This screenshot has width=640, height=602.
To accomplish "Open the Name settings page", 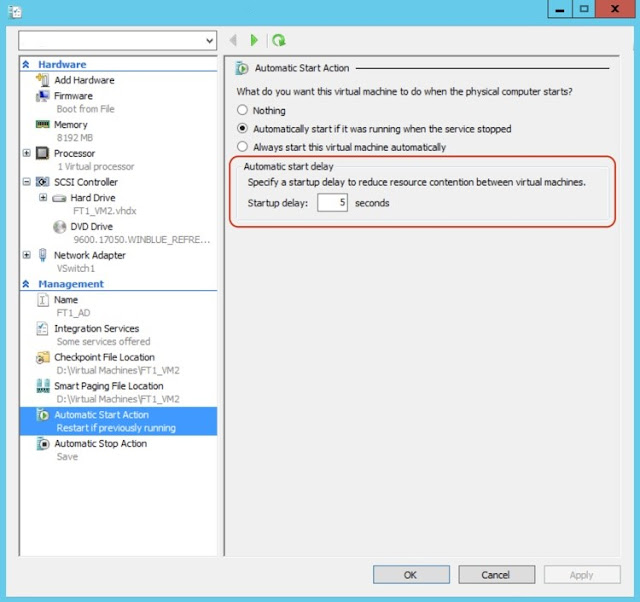I will (x=66, y=300).
